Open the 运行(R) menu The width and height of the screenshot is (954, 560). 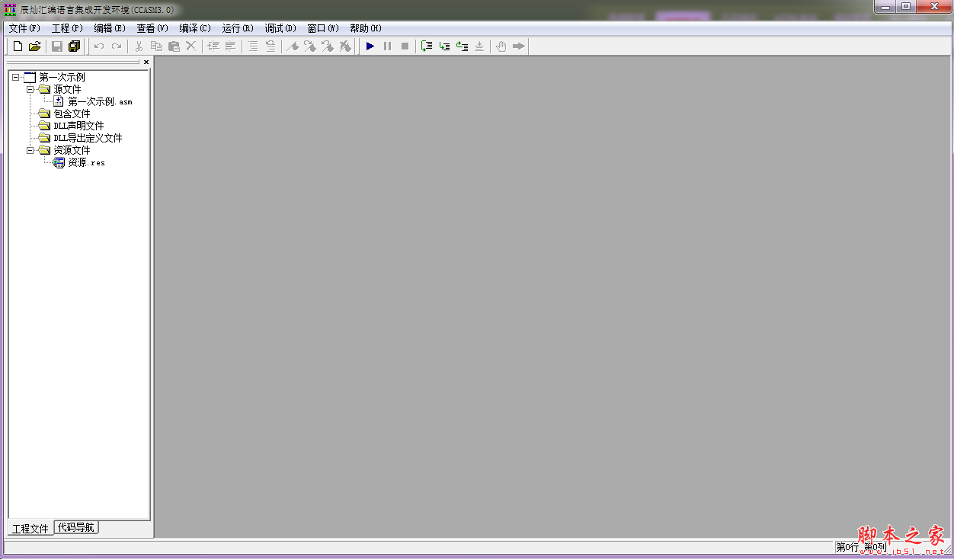pos(238,28)
